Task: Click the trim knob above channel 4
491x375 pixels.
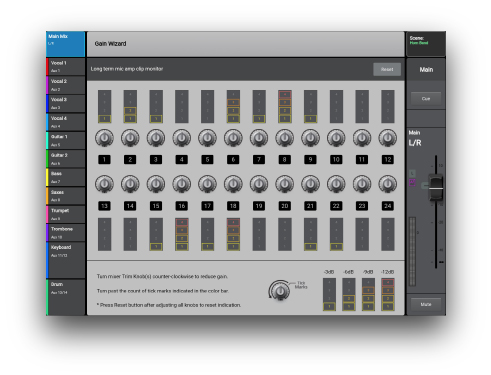Action: (182, 138)
